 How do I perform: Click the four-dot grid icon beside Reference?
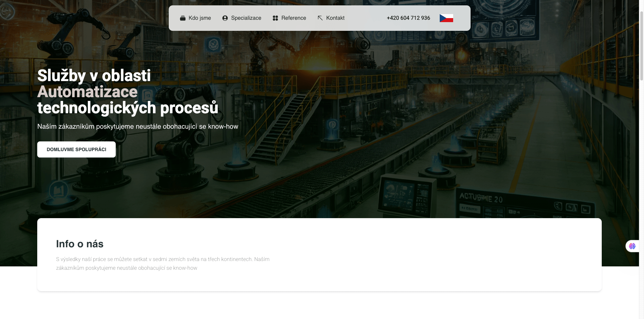(275, 18)
